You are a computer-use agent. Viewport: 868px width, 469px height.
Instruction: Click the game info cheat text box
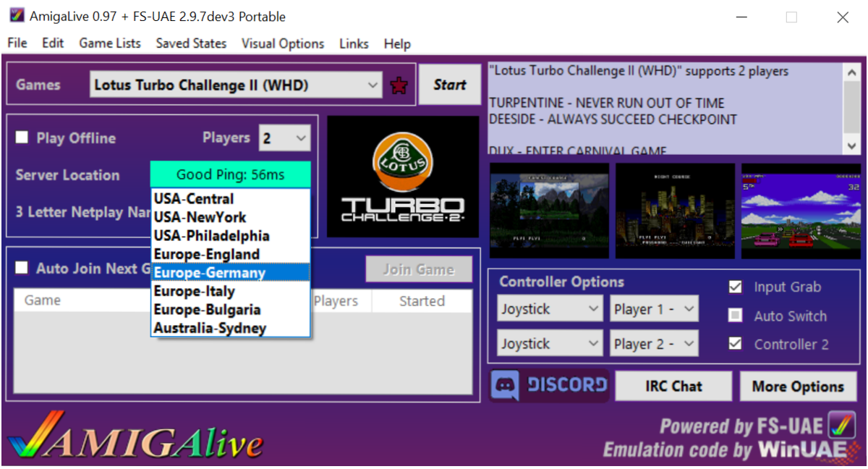[x=665, y=109]
